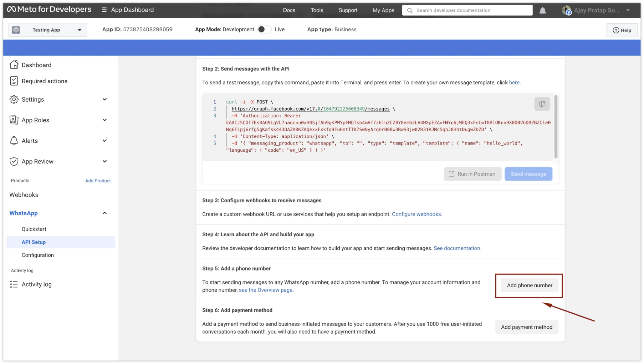Click the App ID 573825408298059 text

pos(137,29)
